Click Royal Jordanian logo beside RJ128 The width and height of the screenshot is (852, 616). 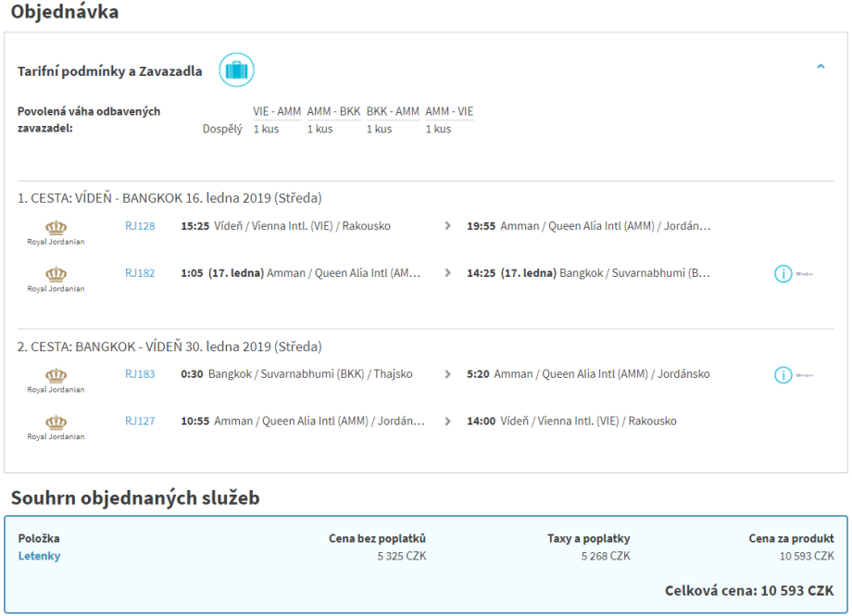[x=56, y=232]
